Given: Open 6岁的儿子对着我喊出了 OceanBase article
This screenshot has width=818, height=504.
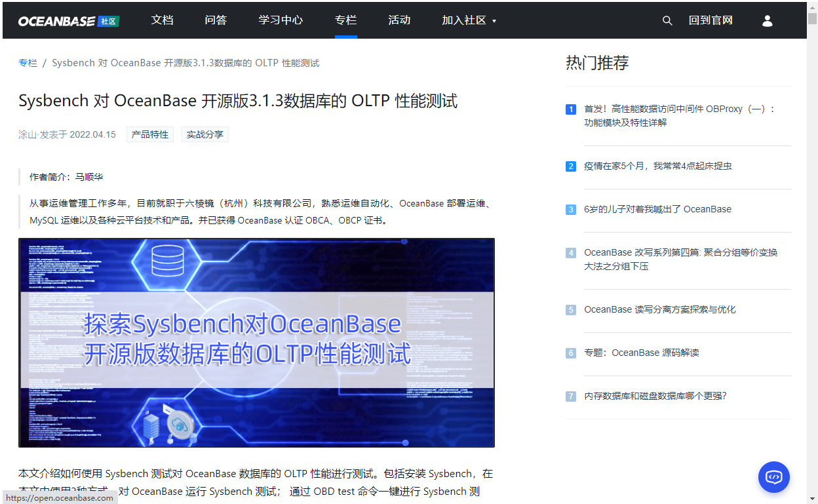Looking at the screenshot, I should click(657, 210).
